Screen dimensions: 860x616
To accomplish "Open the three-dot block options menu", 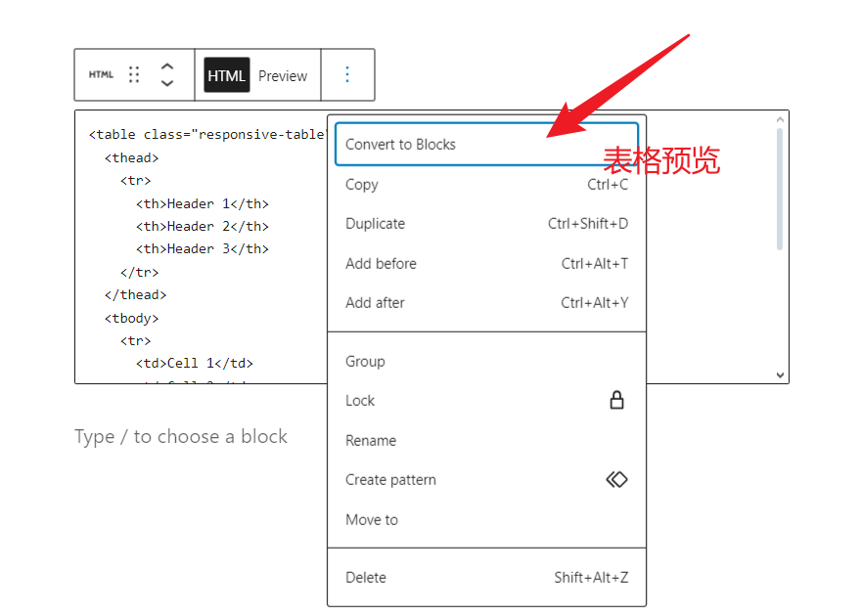I will (348, 74).
